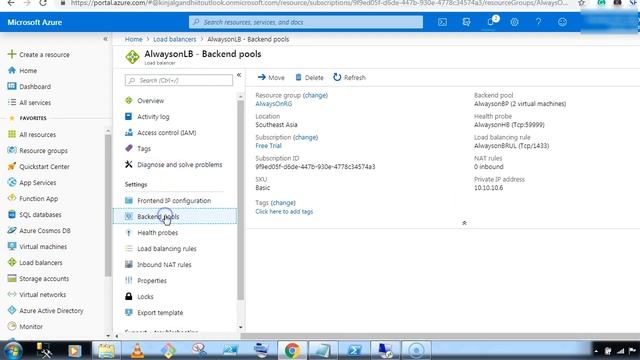Click the Delete toolbar button
Viewport: 640px width, 360px height.
pyautogui.click(x=309, y=77)
